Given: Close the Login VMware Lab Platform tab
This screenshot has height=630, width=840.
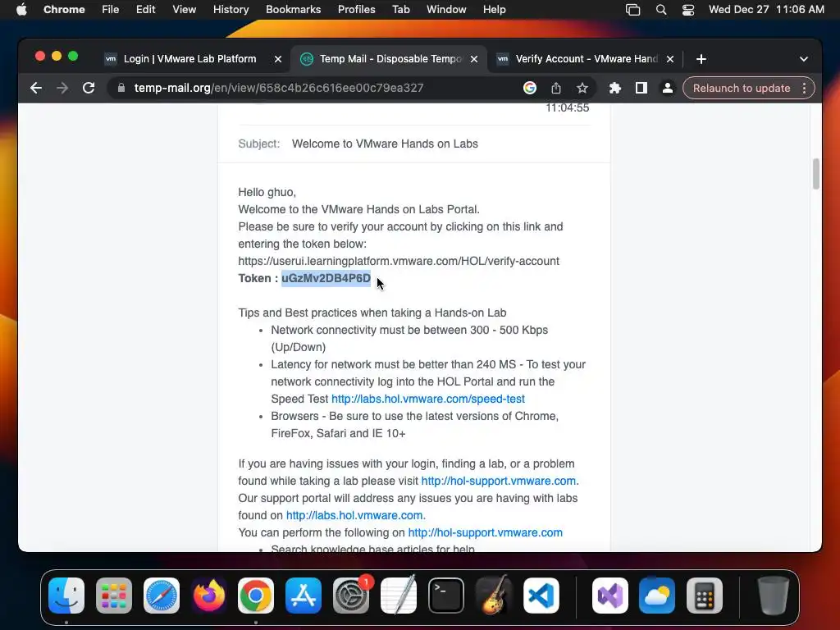Looking at the screenshot, I should point(278,59).
